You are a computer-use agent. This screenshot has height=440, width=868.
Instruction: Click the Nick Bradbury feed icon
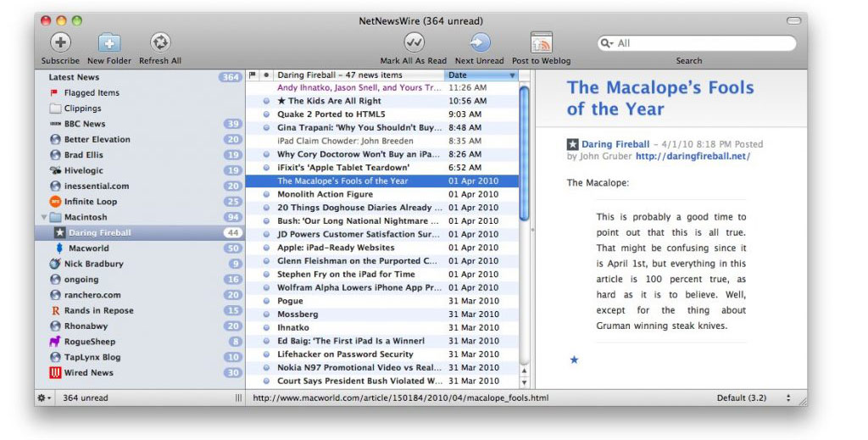pyautogui.click(x=55, y=264)
